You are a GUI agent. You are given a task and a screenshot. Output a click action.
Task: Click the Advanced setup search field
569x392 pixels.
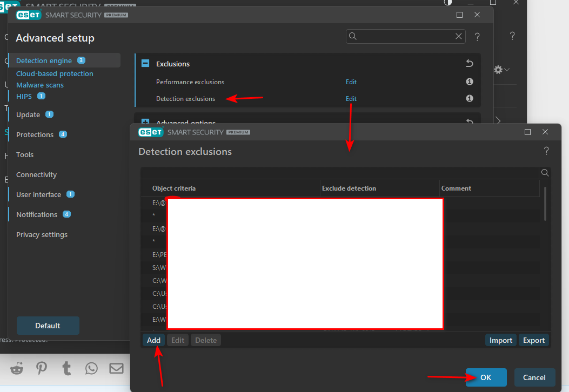(405, 36)
